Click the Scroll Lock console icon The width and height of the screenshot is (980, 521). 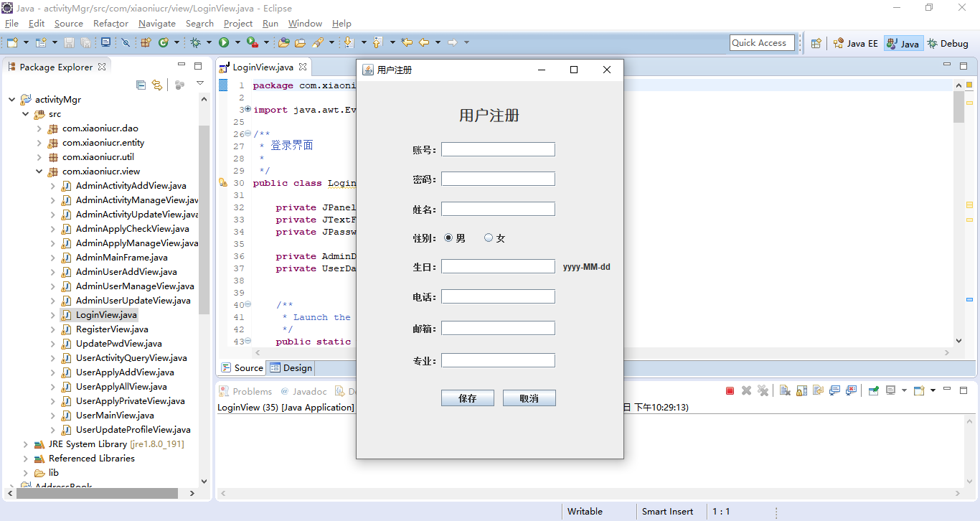coord(801,390)
